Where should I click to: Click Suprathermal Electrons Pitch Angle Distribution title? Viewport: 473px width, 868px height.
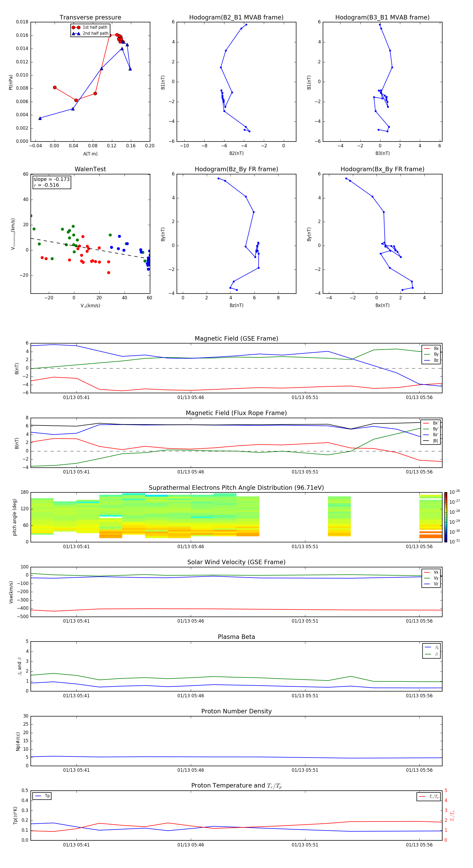[236, 488]
